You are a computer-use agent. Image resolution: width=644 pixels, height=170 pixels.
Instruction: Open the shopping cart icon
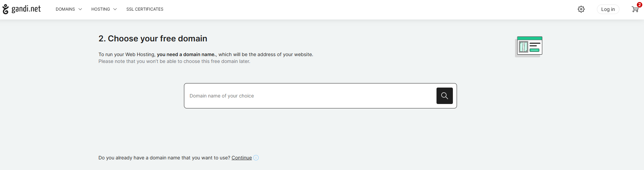coord(635,10)
